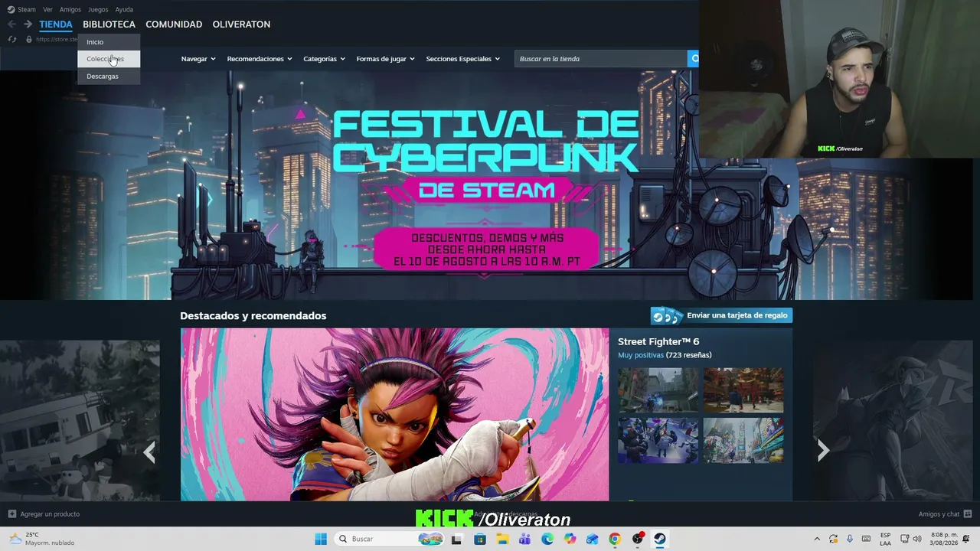Click Agregar un producto
This screenshot has height=551, width=980.
50,514
